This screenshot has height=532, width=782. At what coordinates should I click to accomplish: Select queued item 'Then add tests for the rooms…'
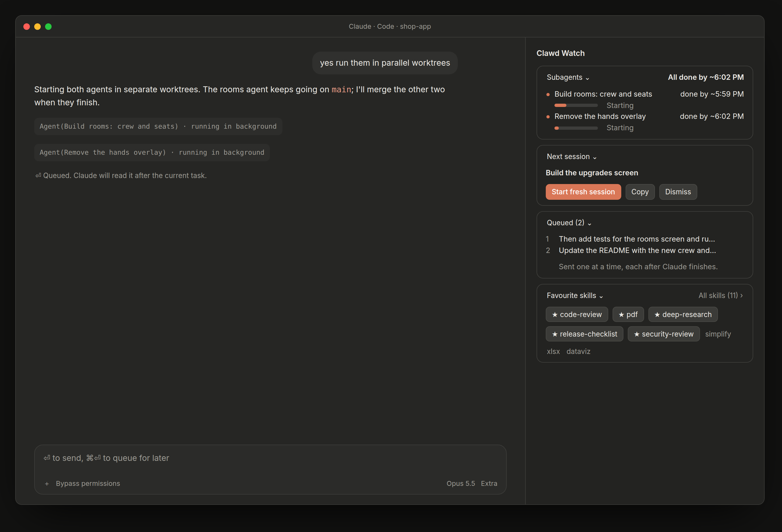637,239
